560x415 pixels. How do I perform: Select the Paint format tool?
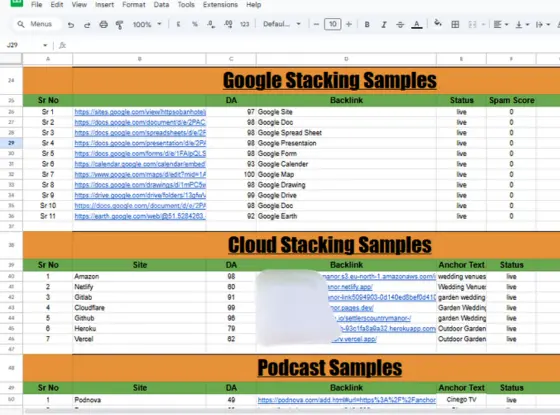119,25
